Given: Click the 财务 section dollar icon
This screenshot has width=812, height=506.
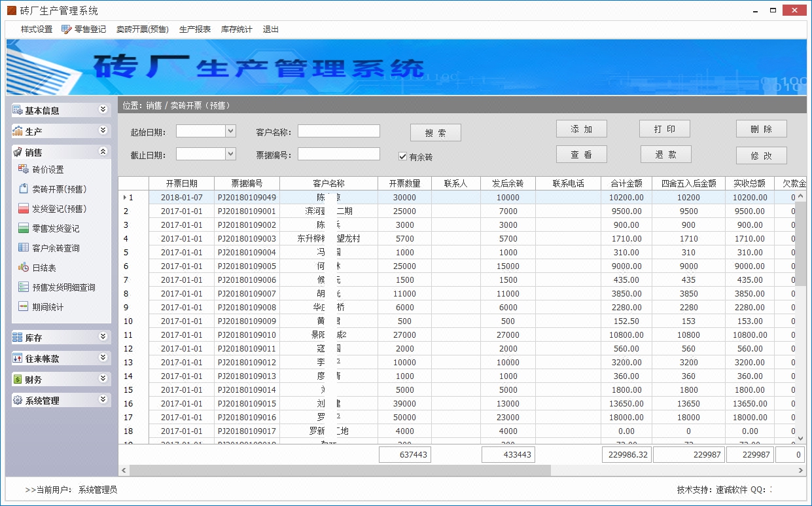Looking at the screenshot, I should 18,379.
